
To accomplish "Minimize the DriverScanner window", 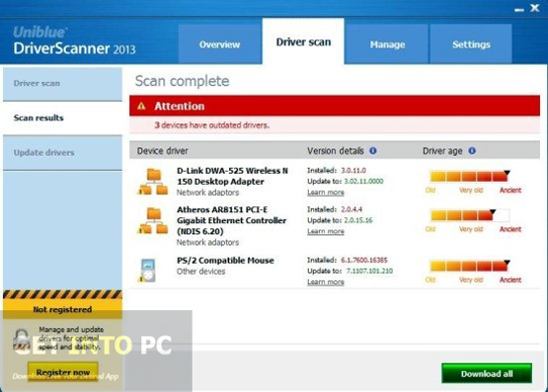I will click(x=519, y=10).
